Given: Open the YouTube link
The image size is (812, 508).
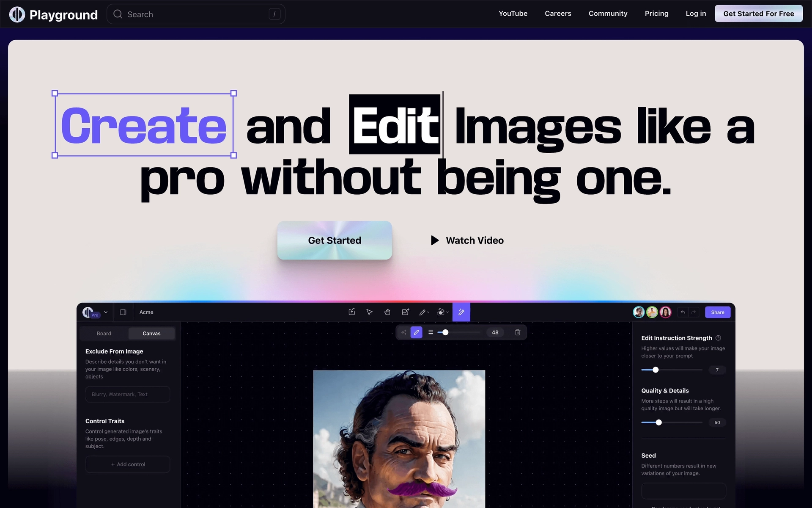Looking at the screenshot, I should coord(513,14).
